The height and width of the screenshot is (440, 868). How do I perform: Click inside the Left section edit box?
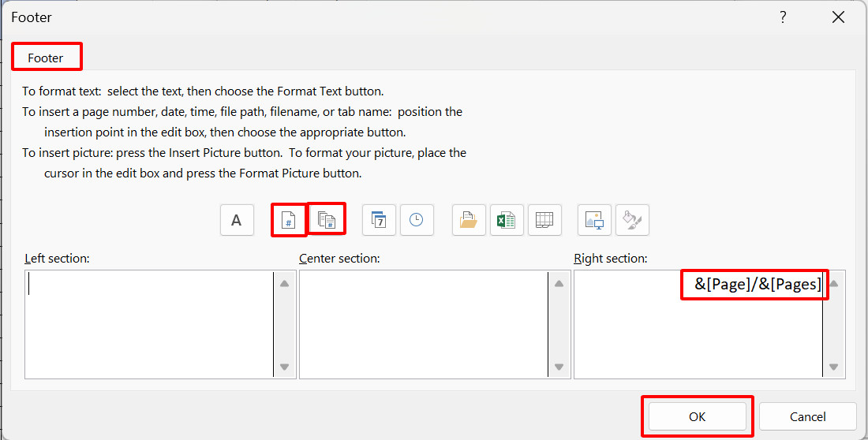(x=148, y=324)
